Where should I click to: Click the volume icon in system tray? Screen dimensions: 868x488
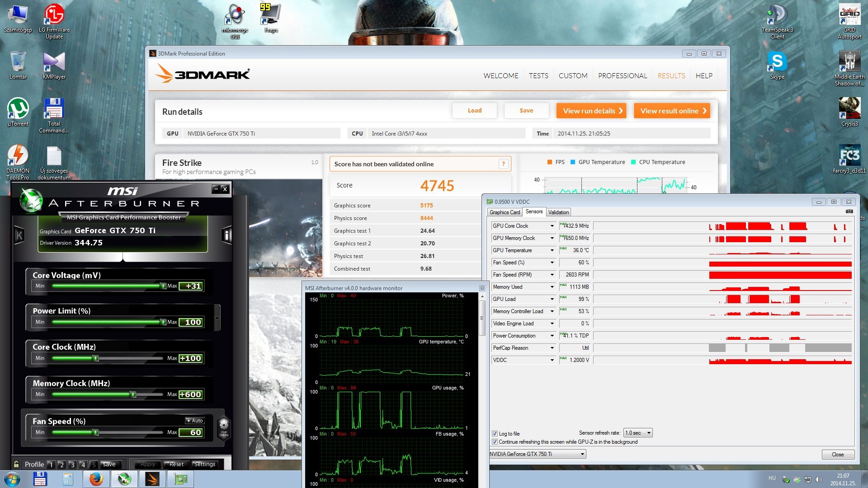pyautogui.click(x=818, y=479)
